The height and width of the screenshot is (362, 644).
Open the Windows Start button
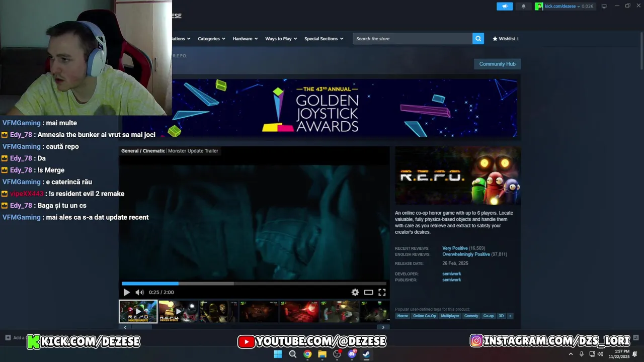tap(278, 354)
